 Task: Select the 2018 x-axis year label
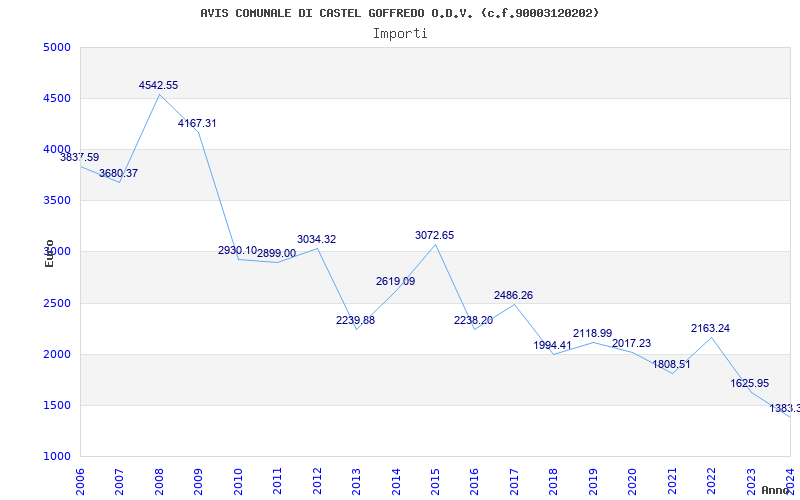tap(554, 481)
